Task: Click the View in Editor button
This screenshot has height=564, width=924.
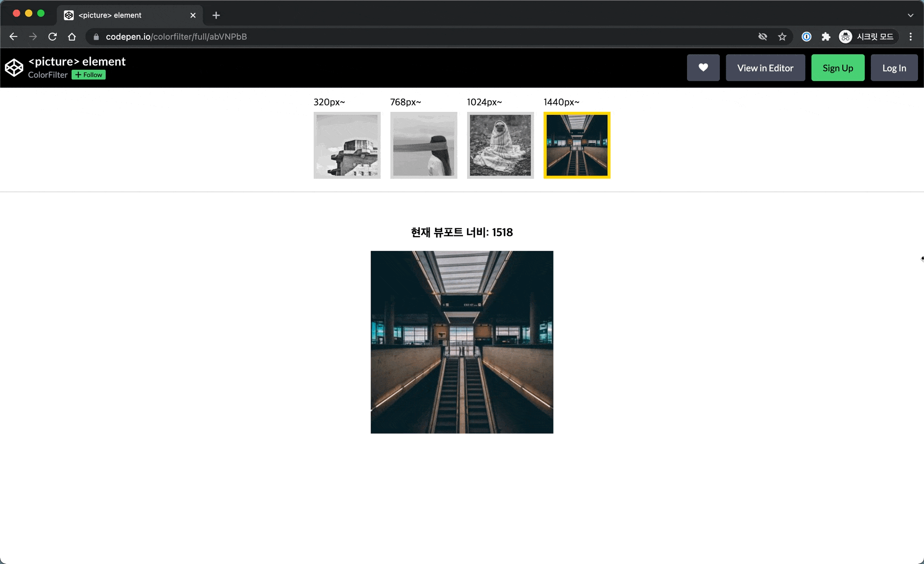Action: (765, 68)
